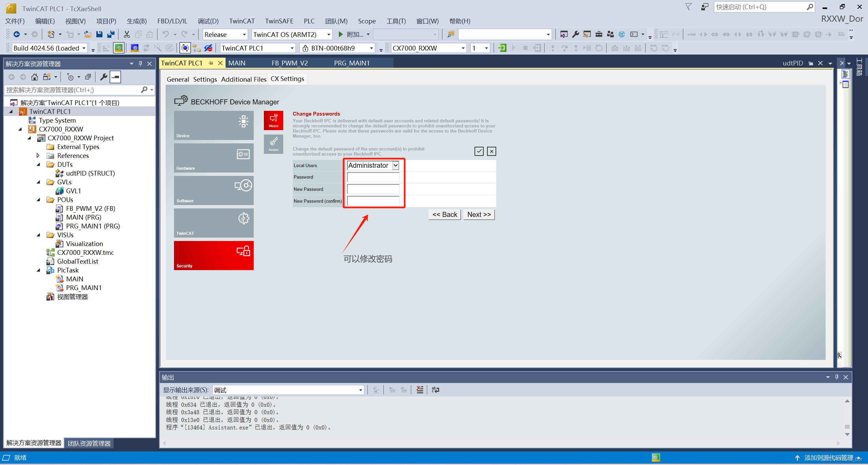This screenshot has width=868, height=465.
Task: Open the Release configuration dropdown
Action: [244, 35]
